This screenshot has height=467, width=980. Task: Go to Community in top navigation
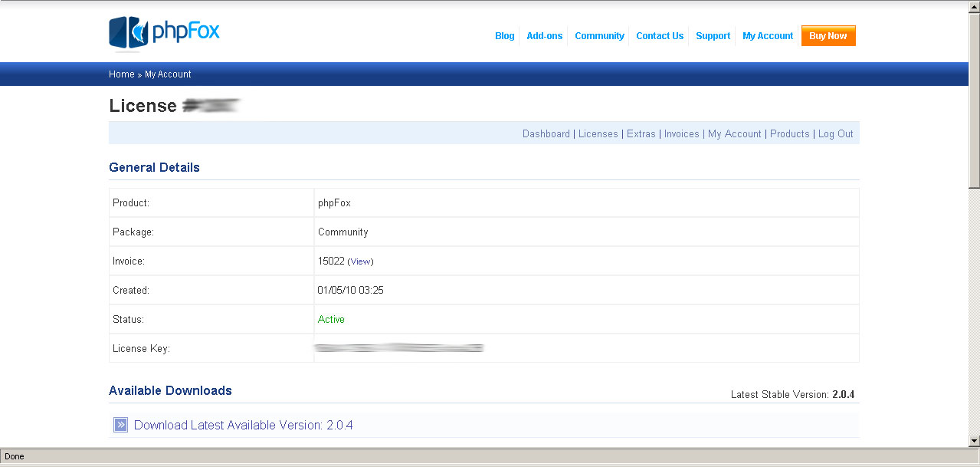[599, 36]
